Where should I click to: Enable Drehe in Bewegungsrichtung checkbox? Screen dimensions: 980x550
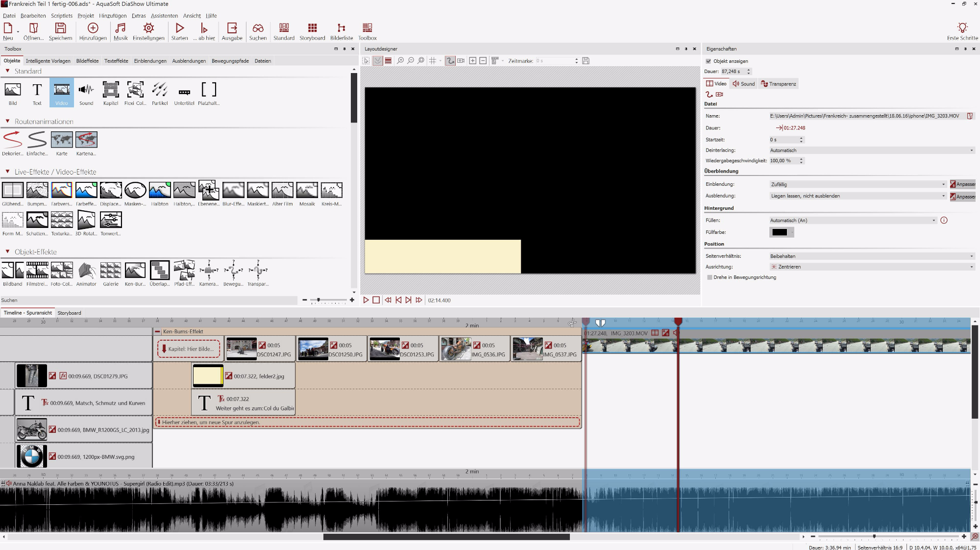[710, 277]
